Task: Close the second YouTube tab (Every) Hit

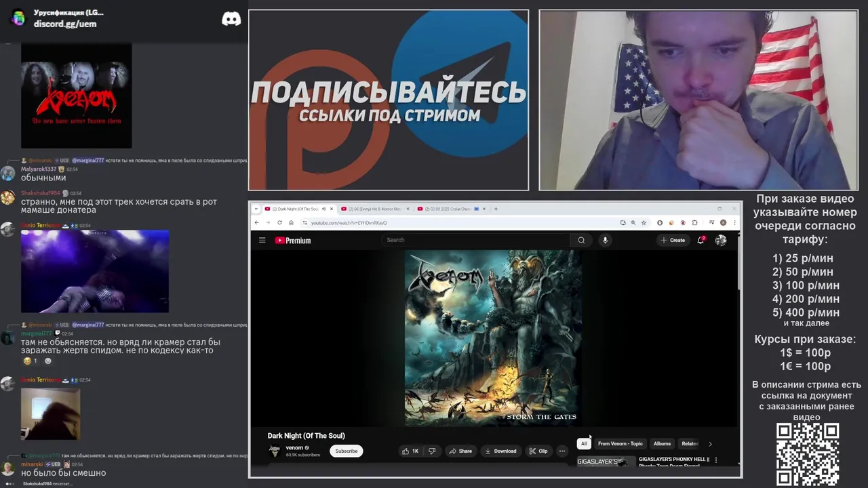Action: 408,209
